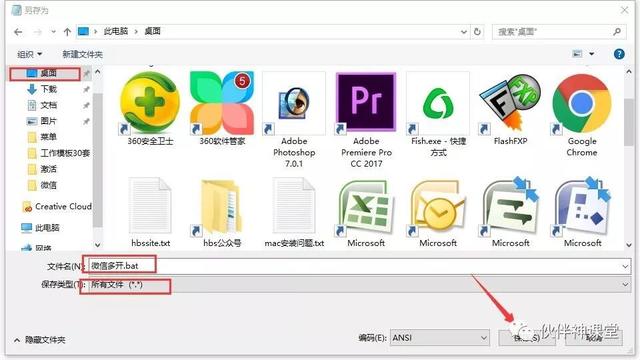Viewport: 640px width, 360px height.
Task: Select the FlashFXP shortcut icon
Action: [510, 103]
